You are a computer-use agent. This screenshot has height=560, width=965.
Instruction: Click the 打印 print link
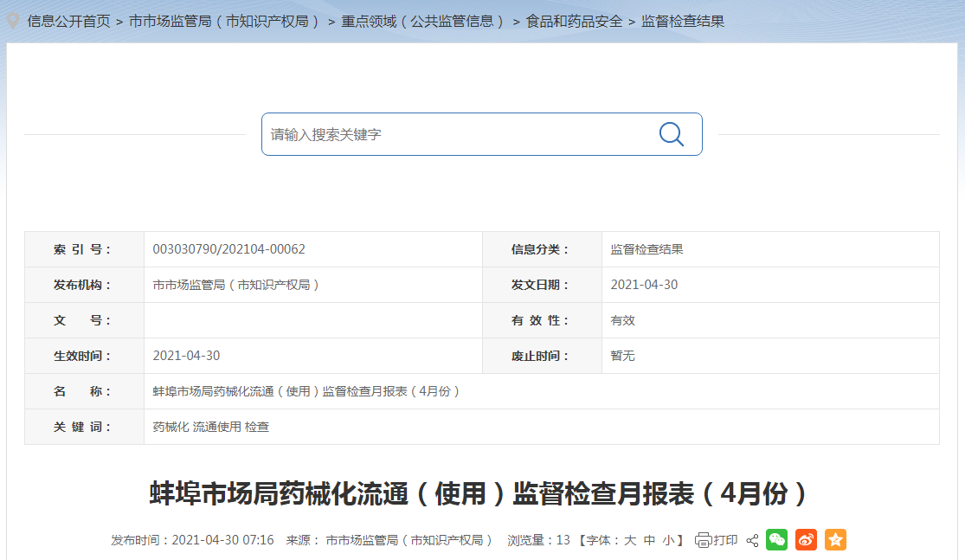(x=725, y=540)
